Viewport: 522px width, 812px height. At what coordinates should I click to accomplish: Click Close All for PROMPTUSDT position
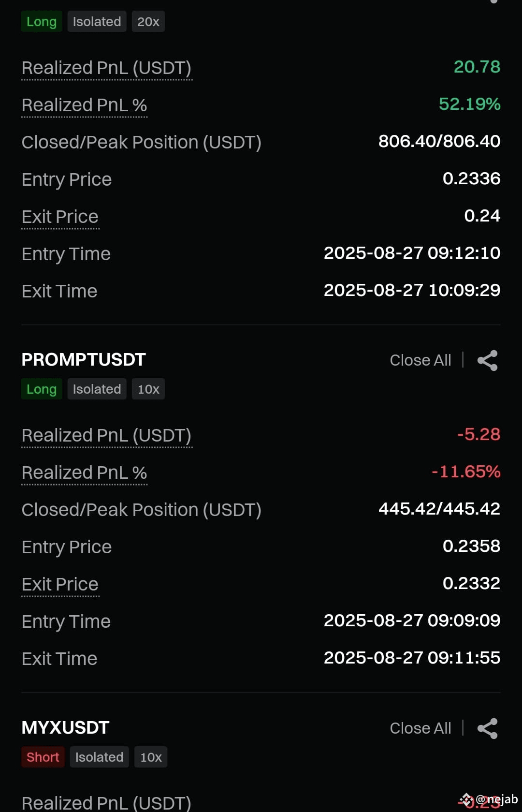tap(420, 360)
